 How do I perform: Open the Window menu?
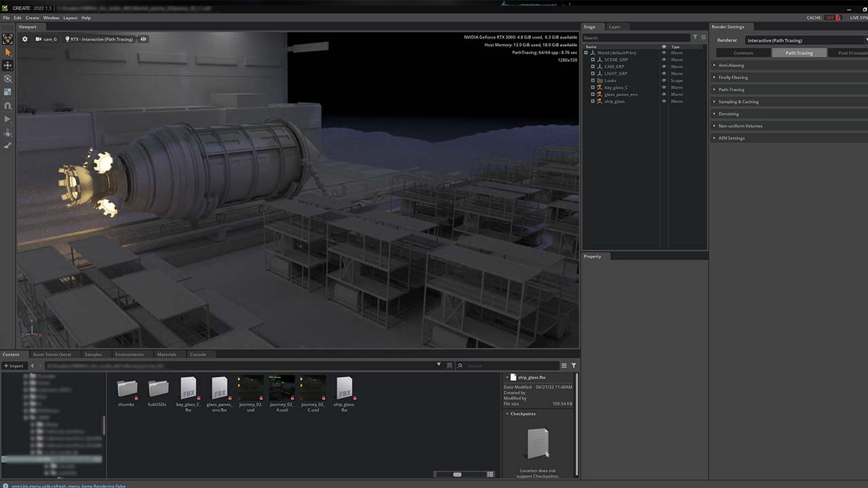(51, 18)
